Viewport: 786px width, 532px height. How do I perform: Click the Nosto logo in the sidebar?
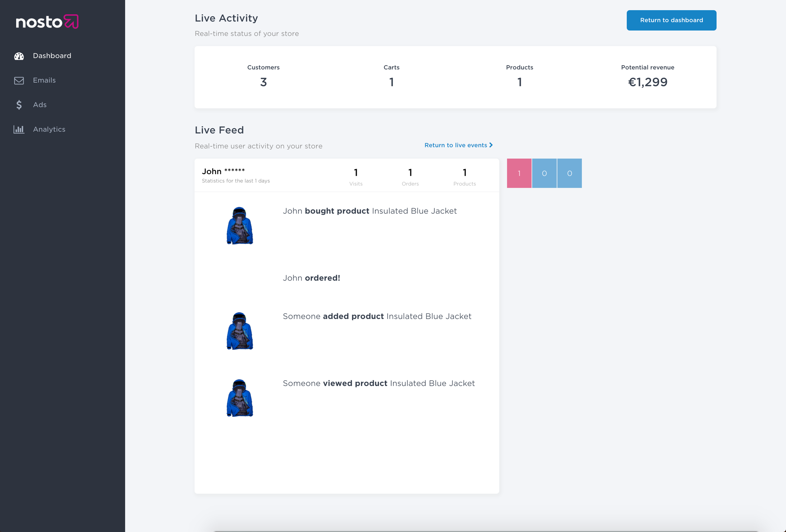point(47,22)
